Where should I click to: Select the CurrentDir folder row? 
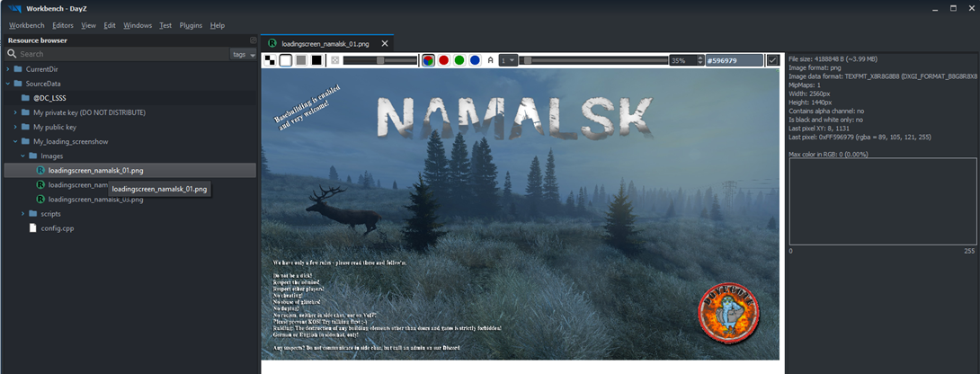tap(130, 69)
